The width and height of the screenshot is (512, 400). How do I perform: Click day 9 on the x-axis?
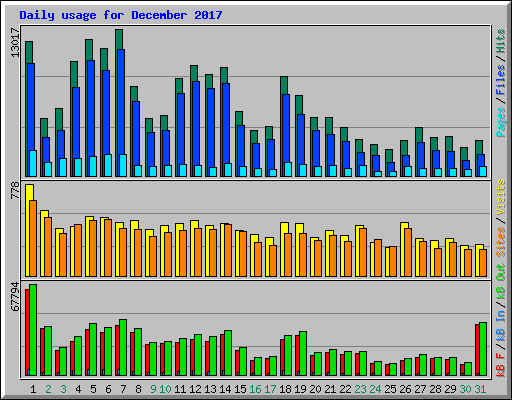tap(153, 389)
